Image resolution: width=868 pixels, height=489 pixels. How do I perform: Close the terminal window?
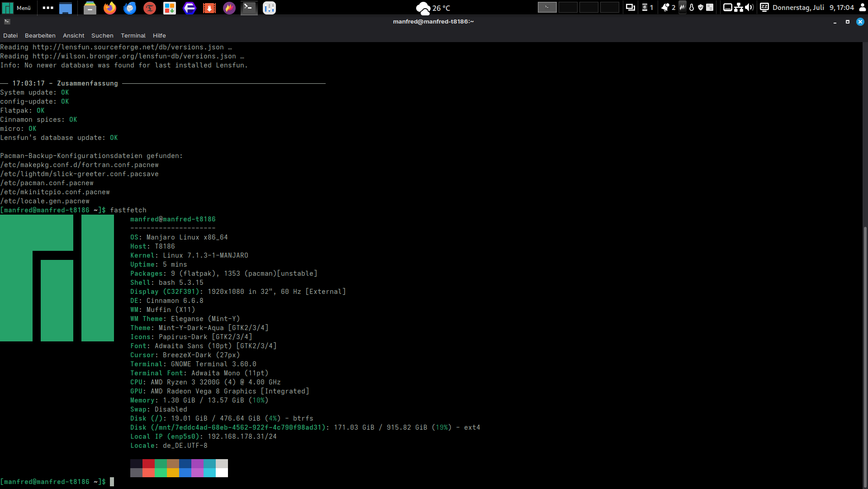(x=860, y=22)
